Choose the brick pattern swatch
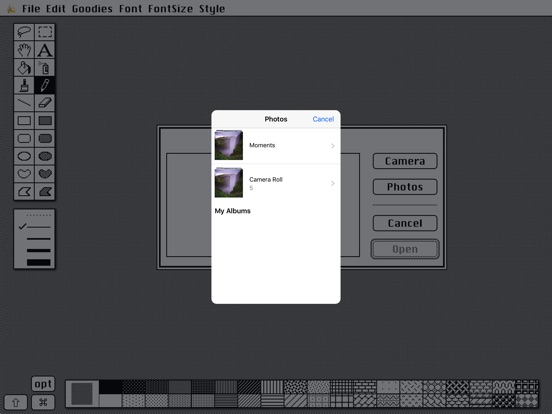This screenshot has width=552, height=414. point(365,387)
